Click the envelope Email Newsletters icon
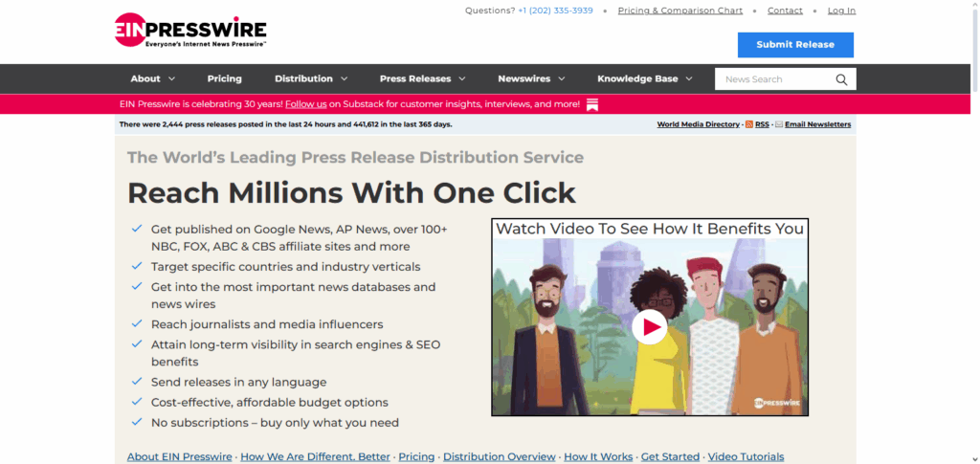Viewport: 980px width, 464px height. (779, 124)
